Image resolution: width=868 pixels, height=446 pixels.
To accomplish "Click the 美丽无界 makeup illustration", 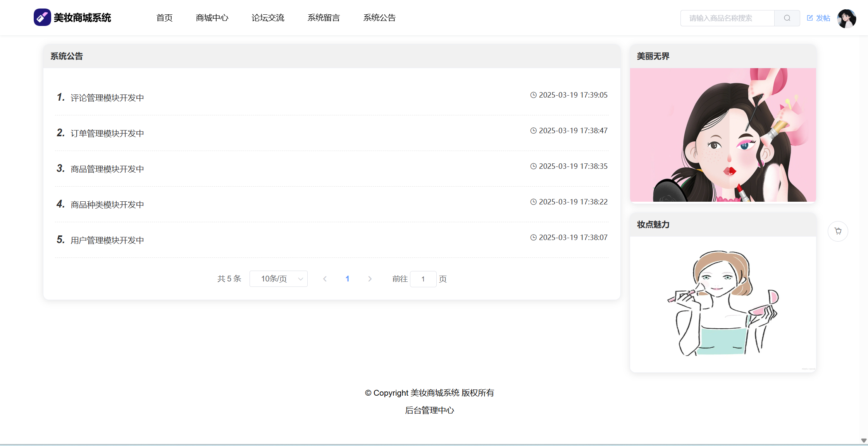I will point(723,135).
